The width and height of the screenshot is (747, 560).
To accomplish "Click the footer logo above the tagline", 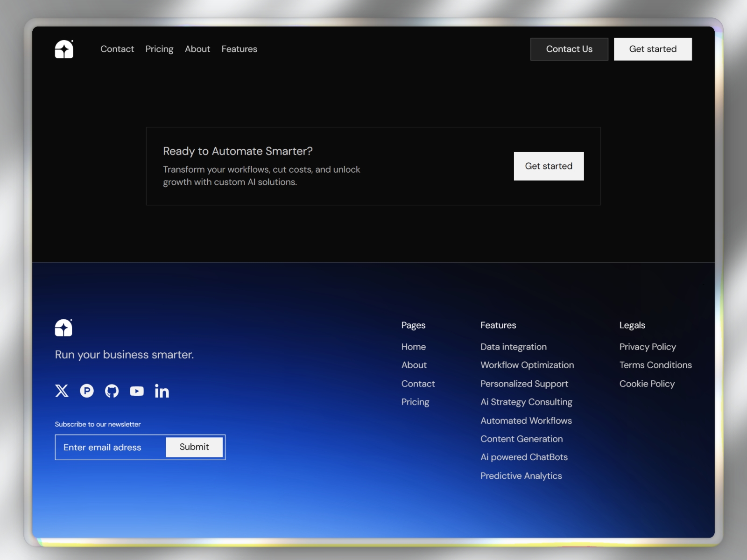I will point(63,328).
